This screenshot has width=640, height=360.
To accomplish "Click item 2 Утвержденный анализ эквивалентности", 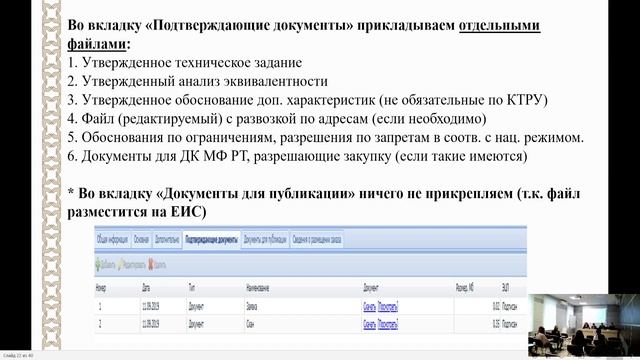I will pos(198,81).
